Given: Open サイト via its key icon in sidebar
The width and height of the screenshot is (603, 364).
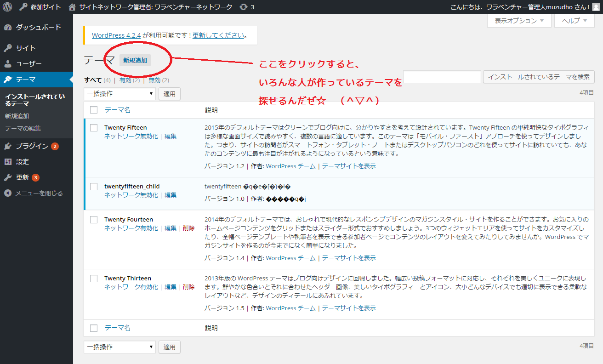Looking at the screenshot, I should point(8,48).
